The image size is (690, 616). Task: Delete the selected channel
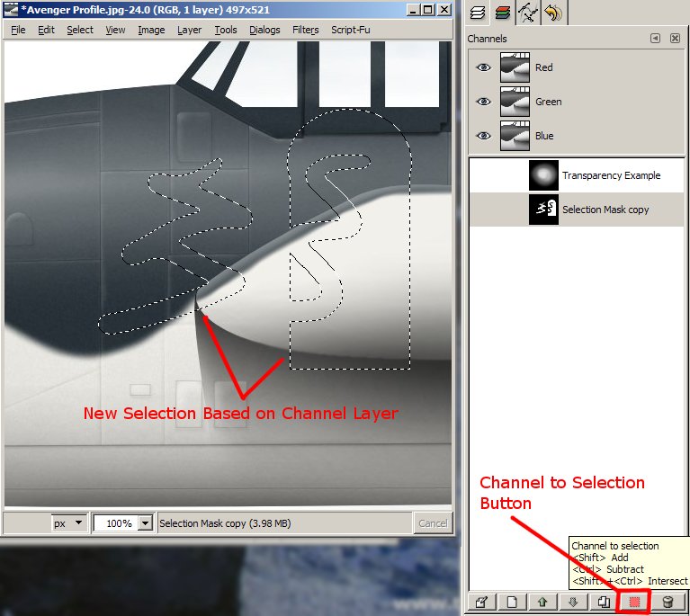click(668, 602)
